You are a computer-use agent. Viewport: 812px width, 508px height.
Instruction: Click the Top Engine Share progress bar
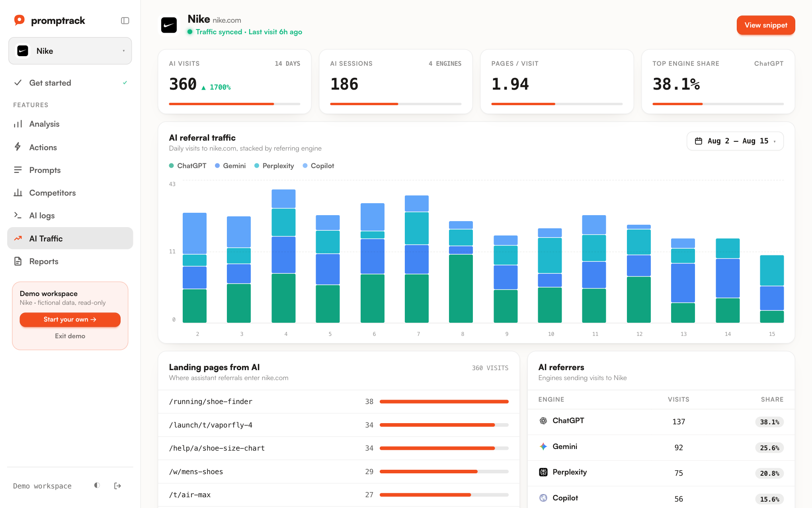coord(718,104)
